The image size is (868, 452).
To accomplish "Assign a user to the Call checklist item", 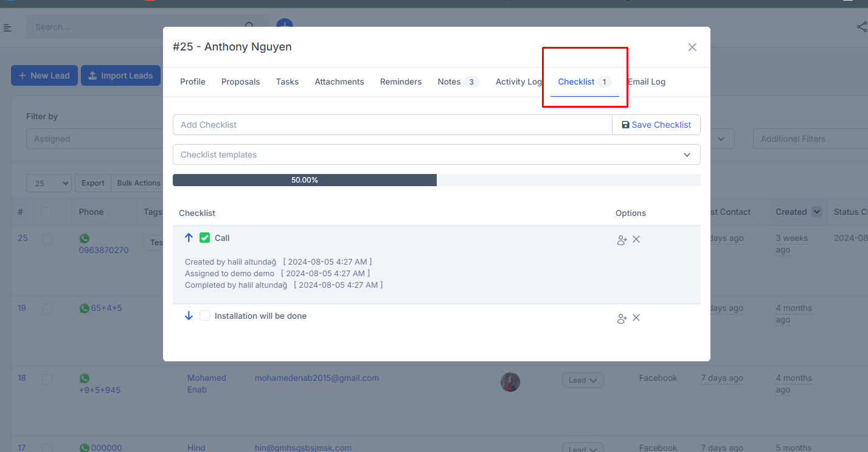I will [621, 240].
